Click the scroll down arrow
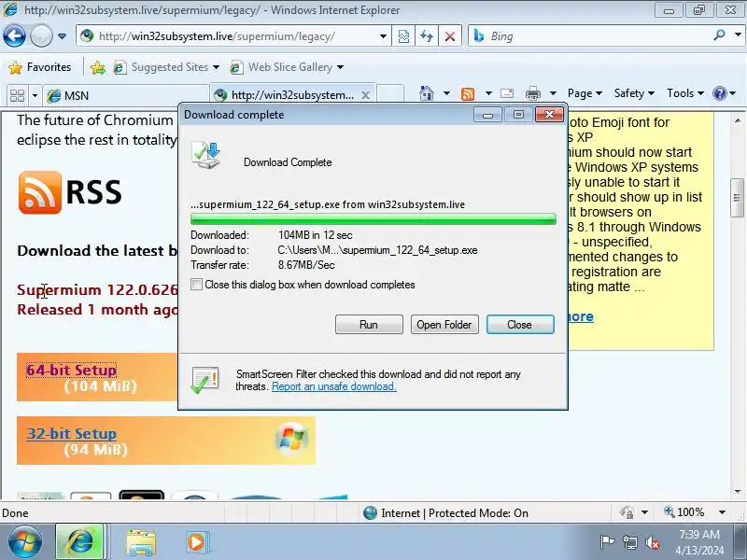Viewport: 747px width, 560px height. click(738, 492)
